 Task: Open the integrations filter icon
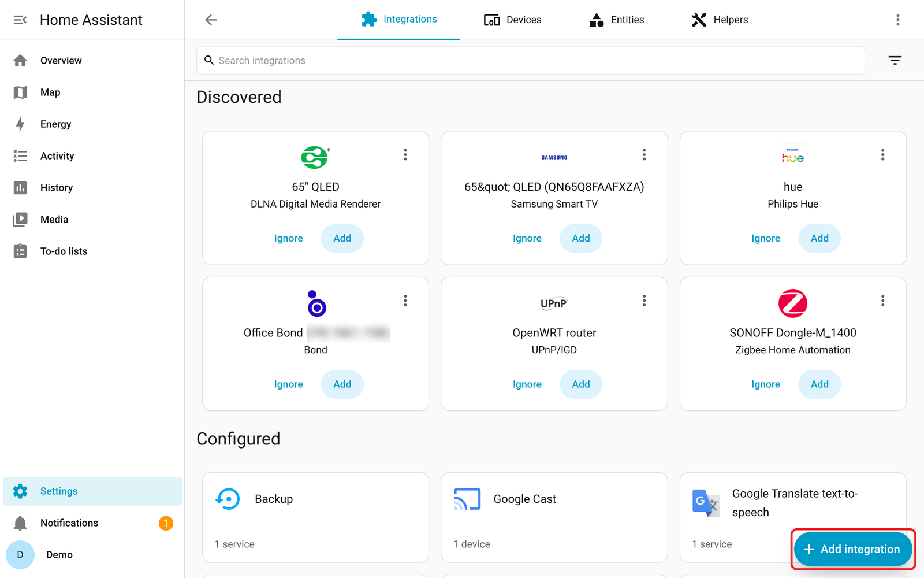[895, 60]
